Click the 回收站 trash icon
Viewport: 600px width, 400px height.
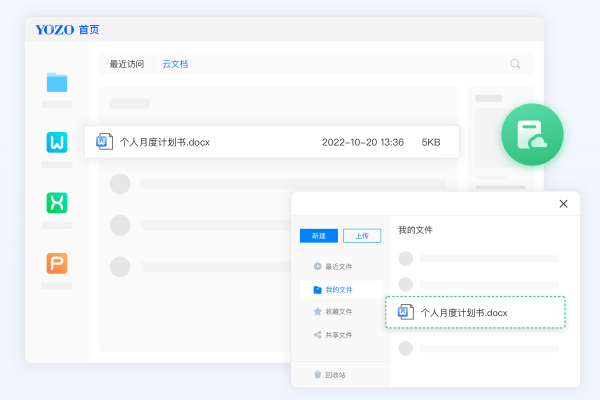(x=318, y=375)
